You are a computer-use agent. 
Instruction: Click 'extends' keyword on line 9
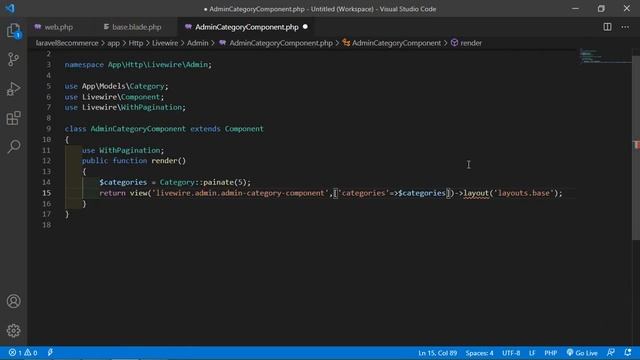pos(205,129)
